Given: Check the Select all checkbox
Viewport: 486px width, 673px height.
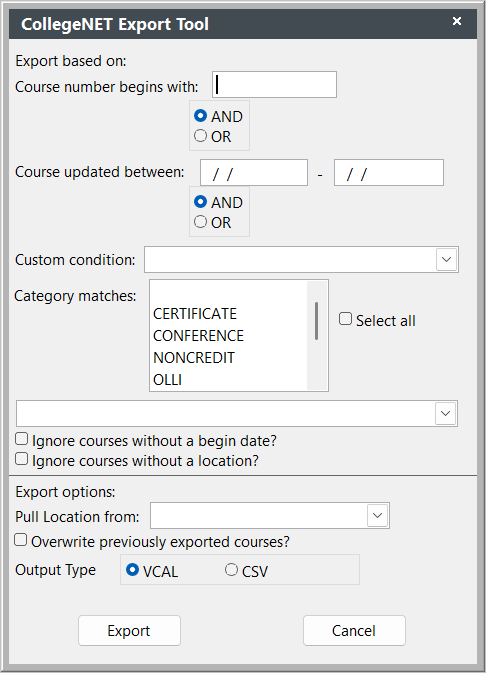Looking at the screenshot, I should click(x=345, y=319).
